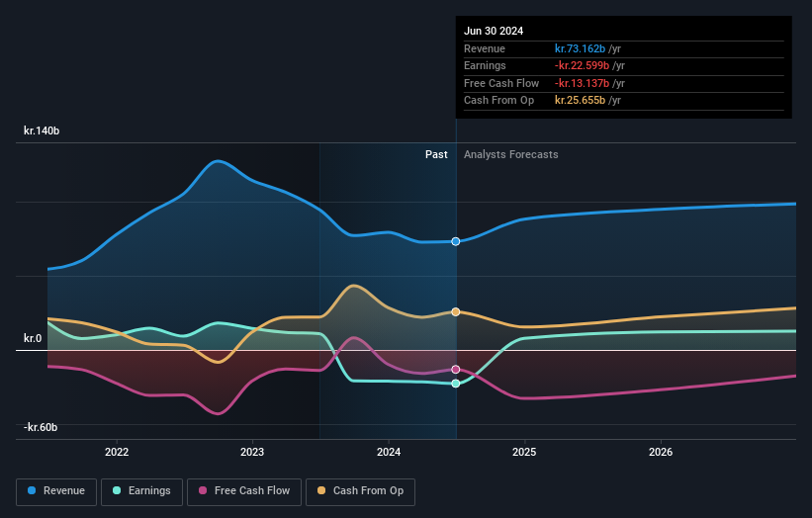Click the orange Cash From Op legend dot
Screen dimensions: 812x518
tap(321, 490)
